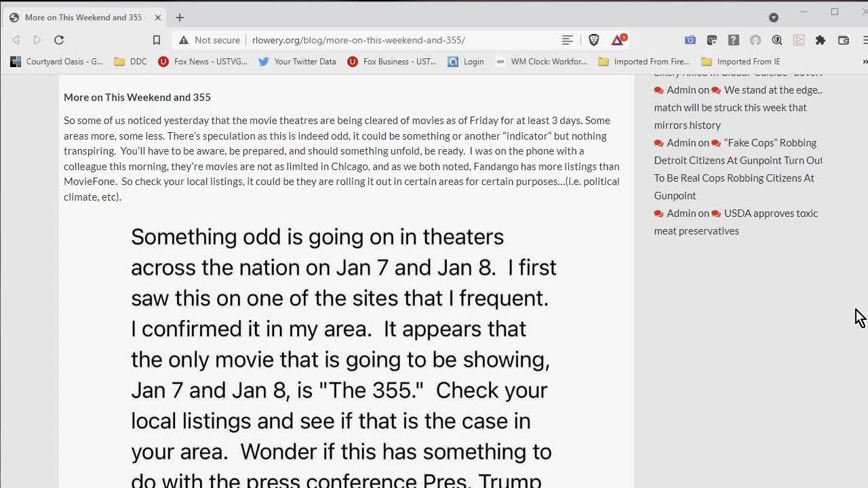Show more bookmarks with chevron
868x488 pixels.
[865, 61]
